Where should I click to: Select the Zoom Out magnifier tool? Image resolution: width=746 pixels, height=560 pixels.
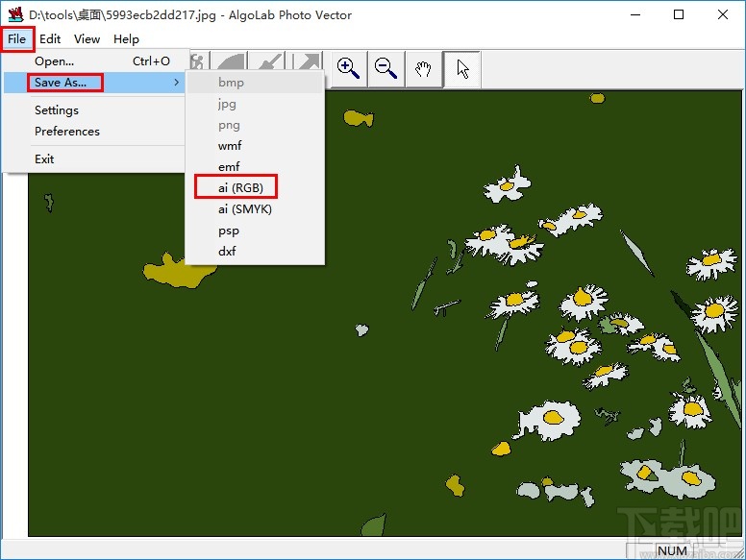tap(385, 69)
